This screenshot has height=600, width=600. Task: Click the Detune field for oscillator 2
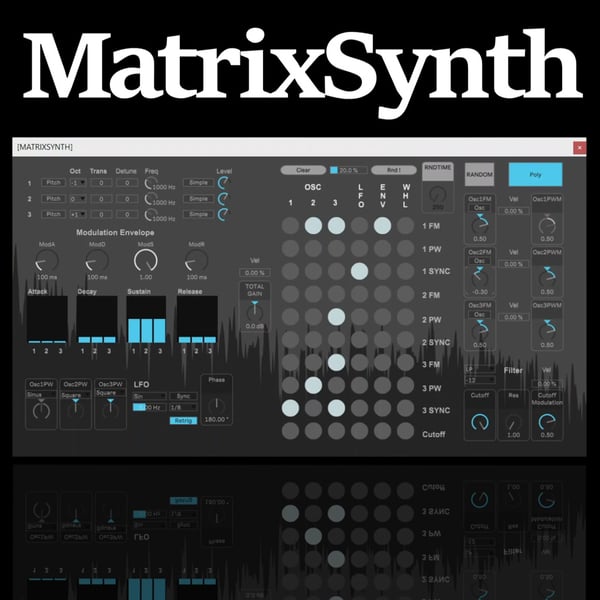tap(127, 199)
